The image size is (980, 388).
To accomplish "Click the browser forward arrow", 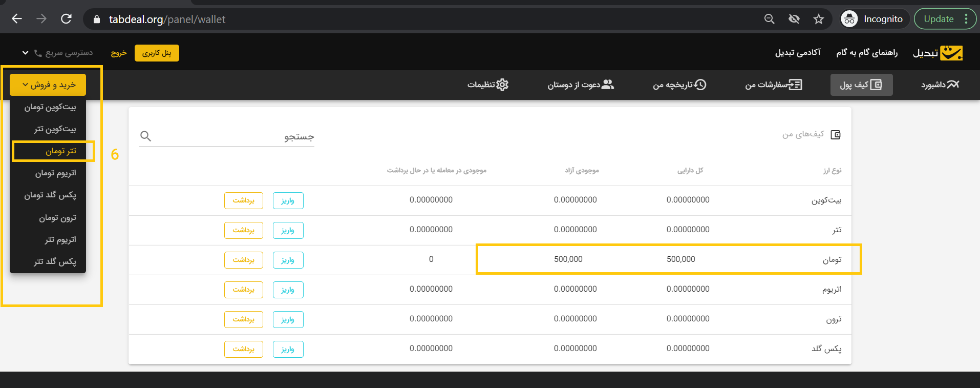I will coord(41,19).
